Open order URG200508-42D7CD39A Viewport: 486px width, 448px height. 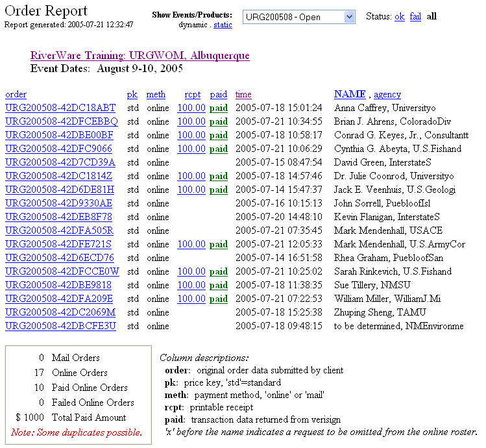[60, 162]
